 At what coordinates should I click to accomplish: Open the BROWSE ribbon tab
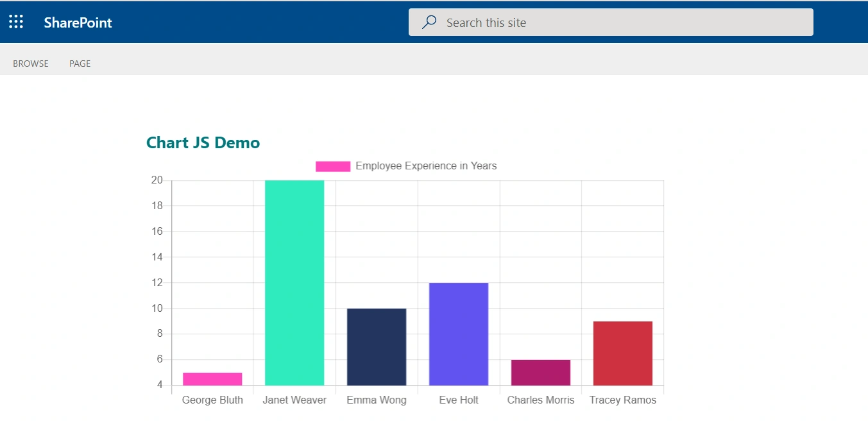click(x=31, y=64)
